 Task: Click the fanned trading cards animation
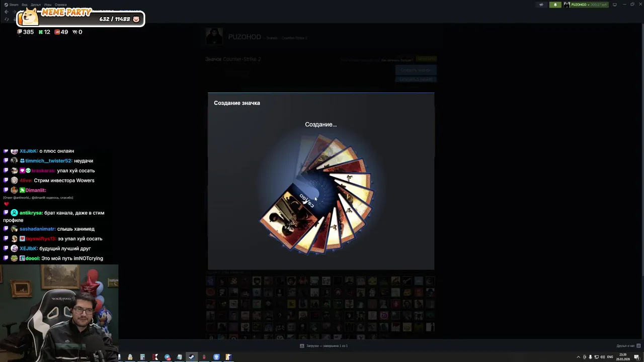317,194
